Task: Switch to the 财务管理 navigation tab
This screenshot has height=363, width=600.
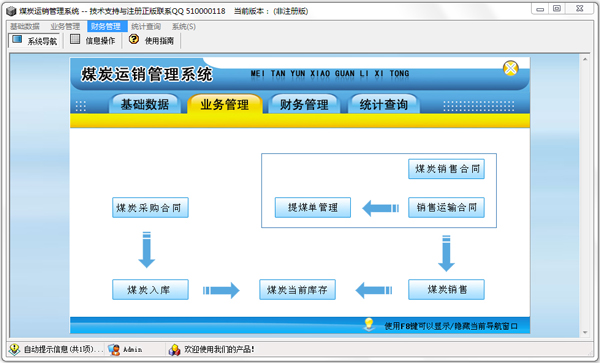Action: (304, 104)
